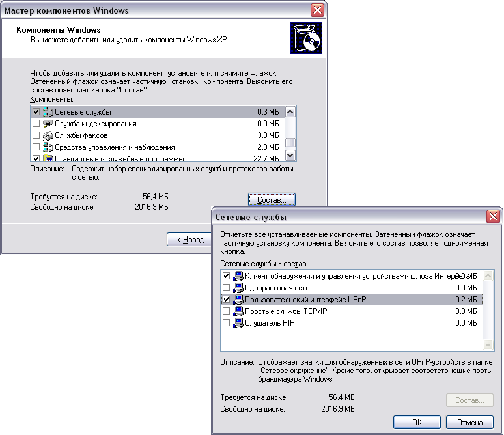Select the Служба индексирования row
504x435 pixels.
[158, 124]
